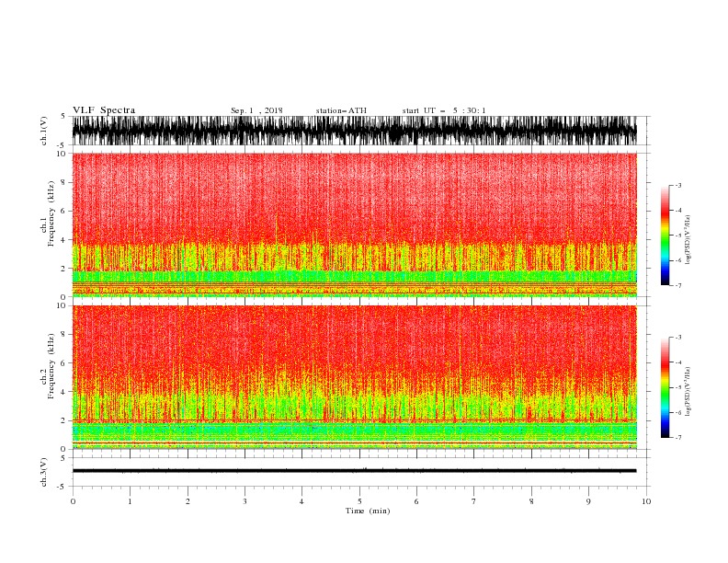
Task: Click "-5" on the upper color bar
Action: pos(677,236)
